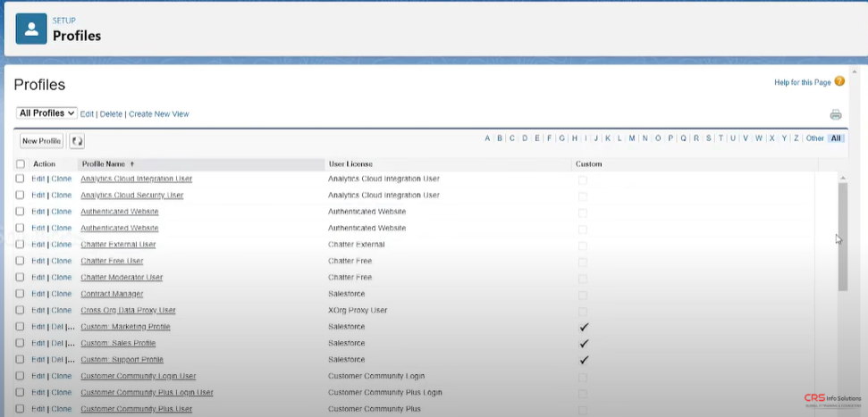Tick the select-all checkbox in table header
The width and height of the screenshot is (868, 417).
click(x=21, y=164)
